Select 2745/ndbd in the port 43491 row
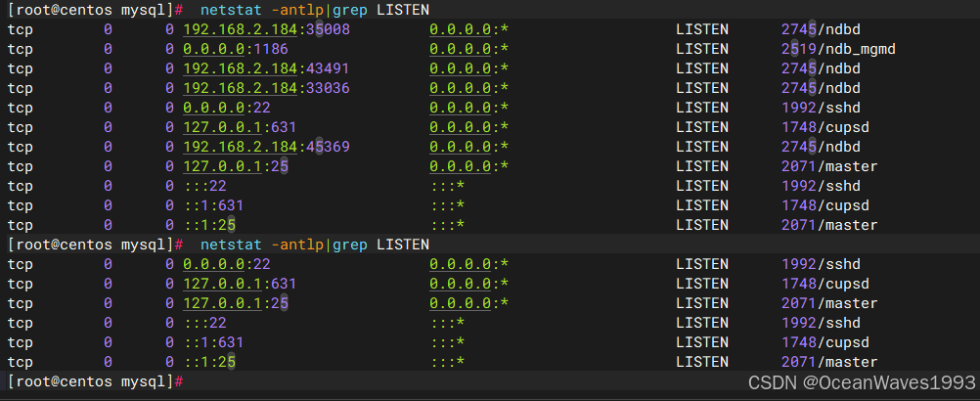Viewport: 980px width, 401px height. (821, 68)
